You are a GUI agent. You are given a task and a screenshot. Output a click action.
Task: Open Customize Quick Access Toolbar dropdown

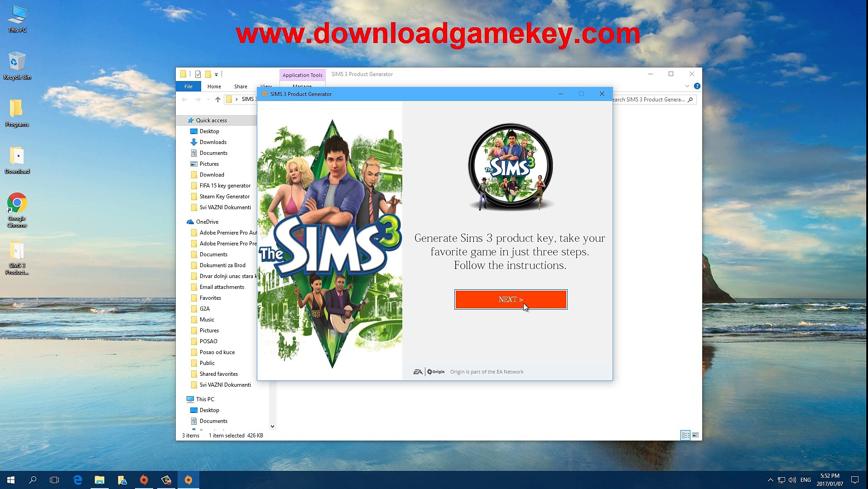point(217,74)
